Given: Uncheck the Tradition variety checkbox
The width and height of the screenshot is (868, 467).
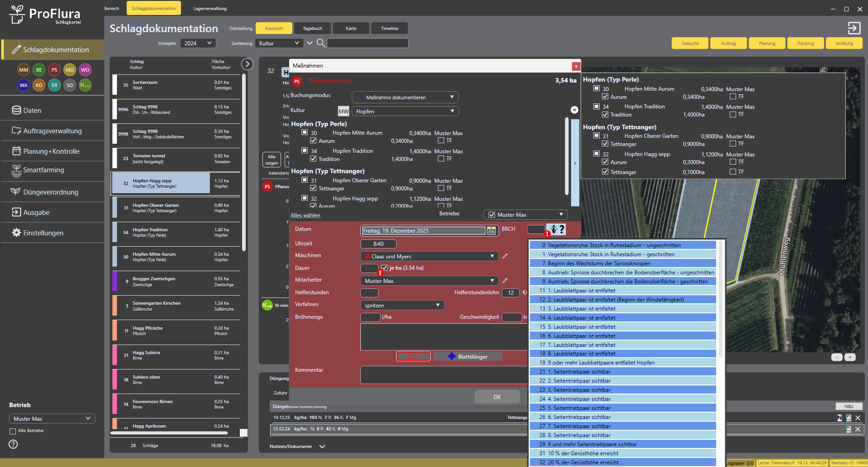Looking at the screenshot, I should [313, 159].
